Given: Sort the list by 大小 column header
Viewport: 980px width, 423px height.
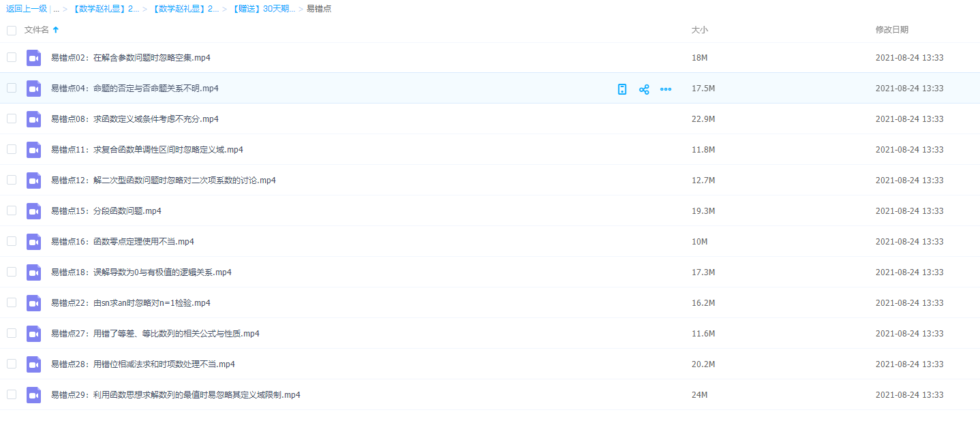Looking at the screenshot, I should pos(699,30).
